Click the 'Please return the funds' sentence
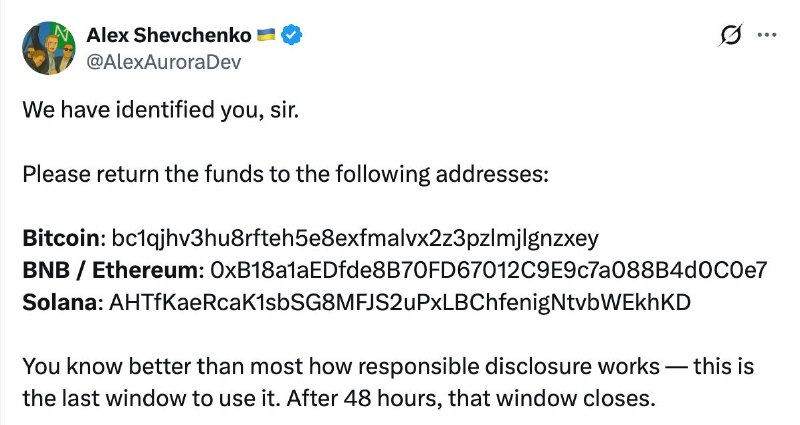 [x=285, y=174]
